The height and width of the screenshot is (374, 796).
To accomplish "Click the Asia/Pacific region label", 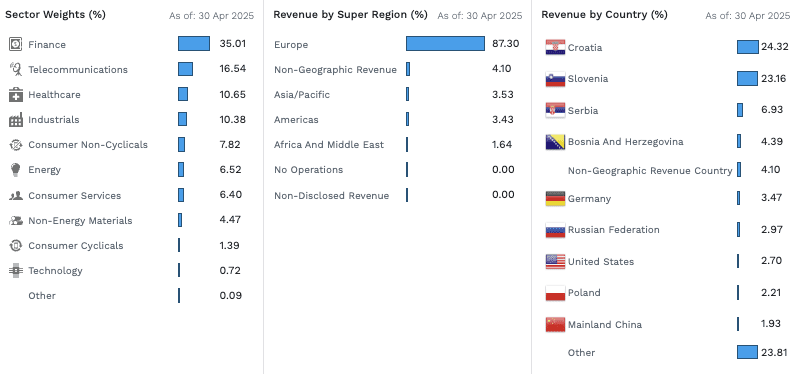I will 302,95.
